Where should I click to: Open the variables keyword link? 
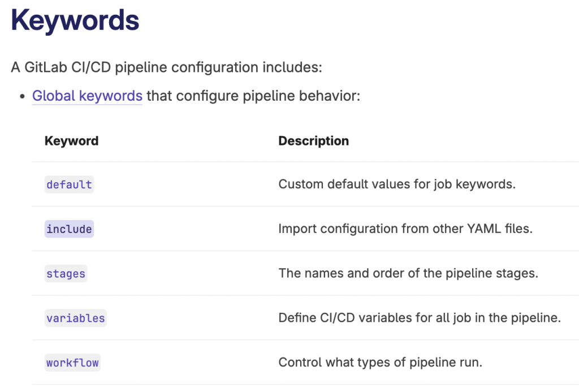click(x=75, y=318)
